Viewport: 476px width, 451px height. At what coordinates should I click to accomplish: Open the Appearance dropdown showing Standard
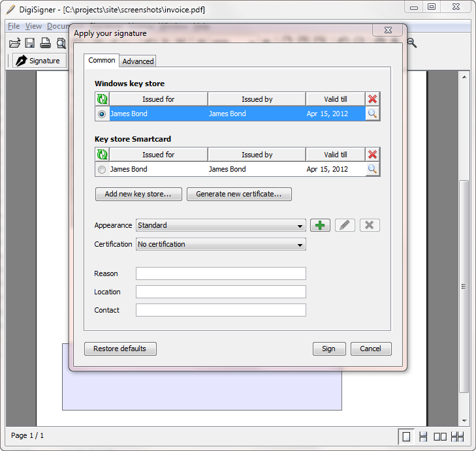[221, 225]
